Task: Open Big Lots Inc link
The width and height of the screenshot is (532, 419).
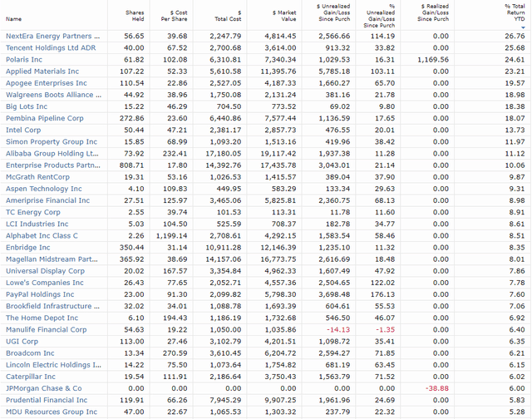Action: pos(27,106)
